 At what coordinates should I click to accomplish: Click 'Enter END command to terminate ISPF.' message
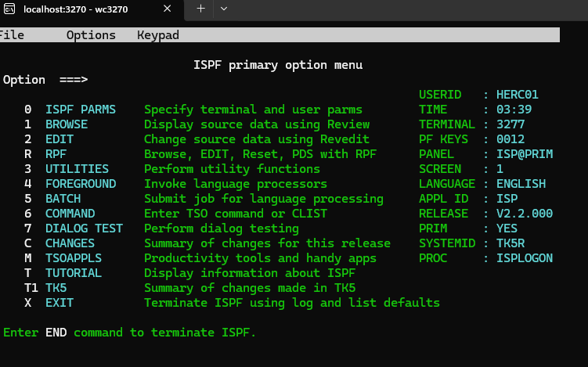tap(130, 333)
